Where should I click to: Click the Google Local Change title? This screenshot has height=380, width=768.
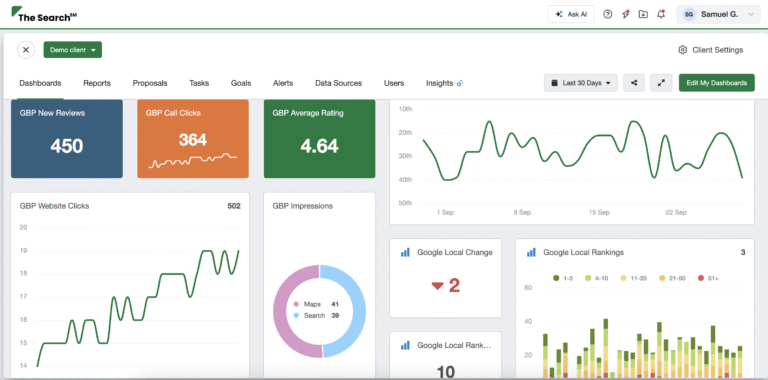[455, 253]
